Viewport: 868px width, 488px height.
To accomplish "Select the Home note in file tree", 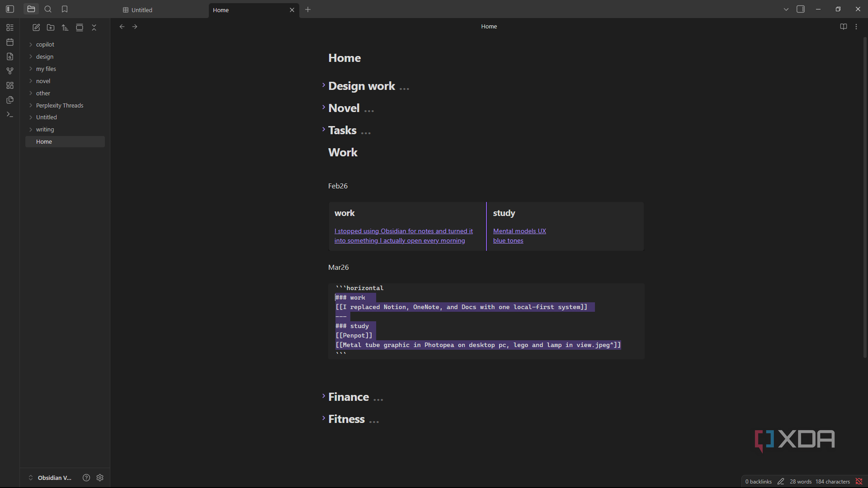I will (65, 141).
